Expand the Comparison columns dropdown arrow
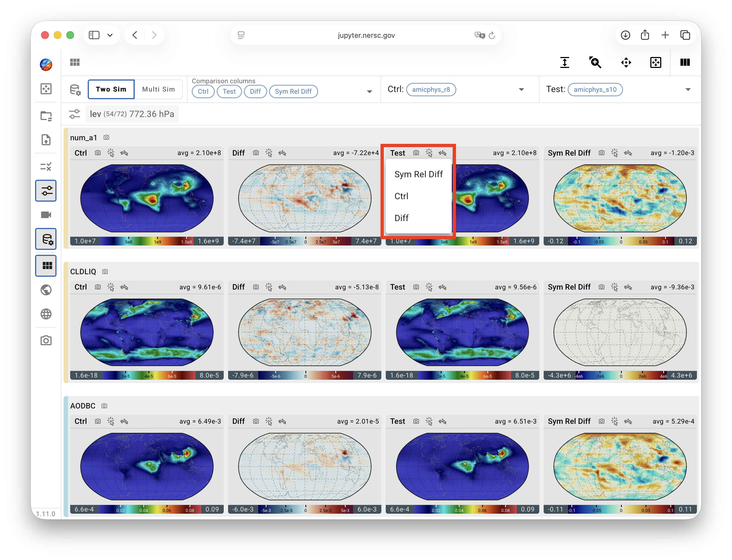Image resolution: width=732 pixels, height=560 pixels. (x=370, y=92)
